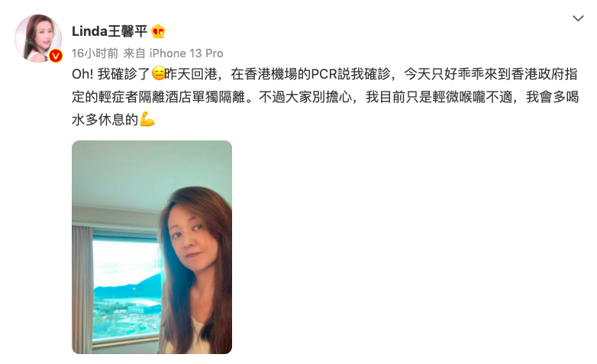
Task: Click the unamused face emoji in post
Action: (x=158, y=73)
